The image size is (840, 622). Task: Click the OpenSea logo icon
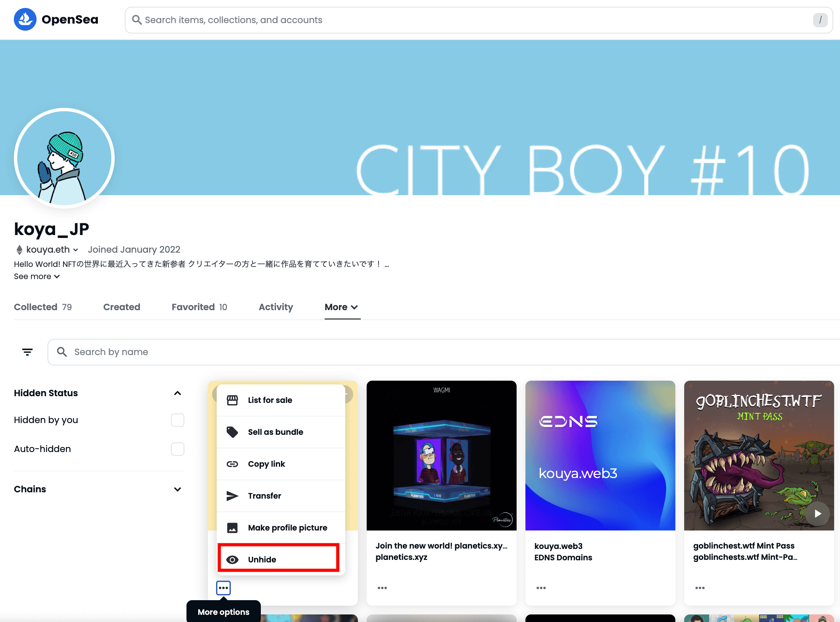click(x=25, y=19)
